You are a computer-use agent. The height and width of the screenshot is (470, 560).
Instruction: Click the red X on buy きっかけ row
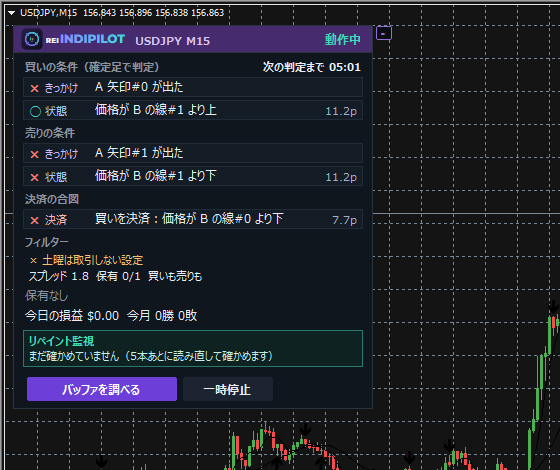[x=35, y=88]
